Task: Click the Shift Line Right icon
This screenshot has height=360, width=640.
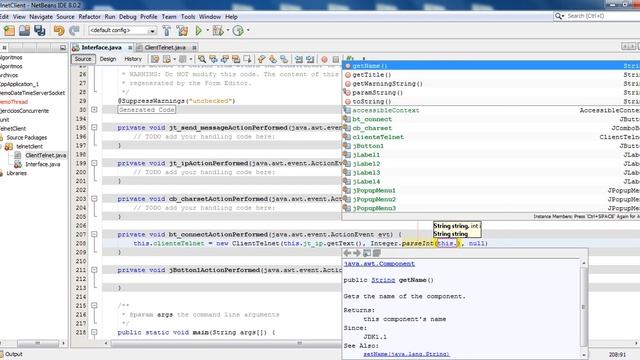Action: [x=310, y=59]
